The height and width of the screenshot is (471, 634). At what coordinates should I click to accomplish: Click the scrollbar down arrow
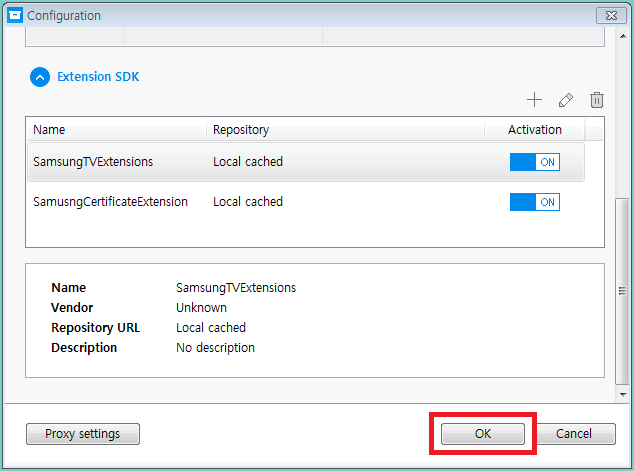(623, 395)
